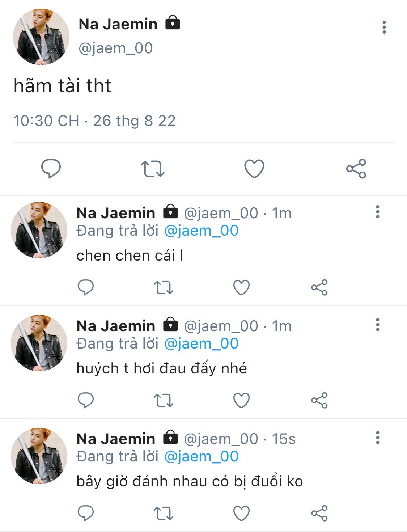Like the "chen chen cái l" reply
407x532 pixels.
pyautogui.click(x=241, y=288)
